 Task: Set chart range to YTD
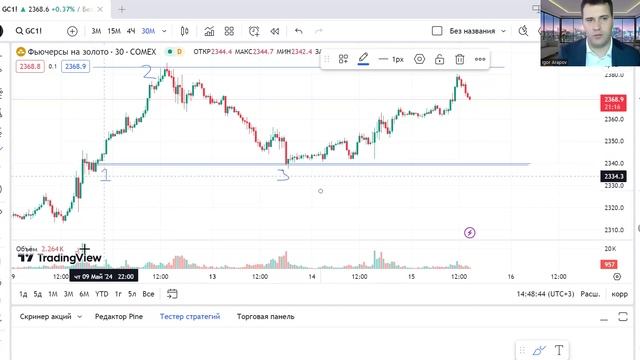pyautogui.click(x=102, y=294)
